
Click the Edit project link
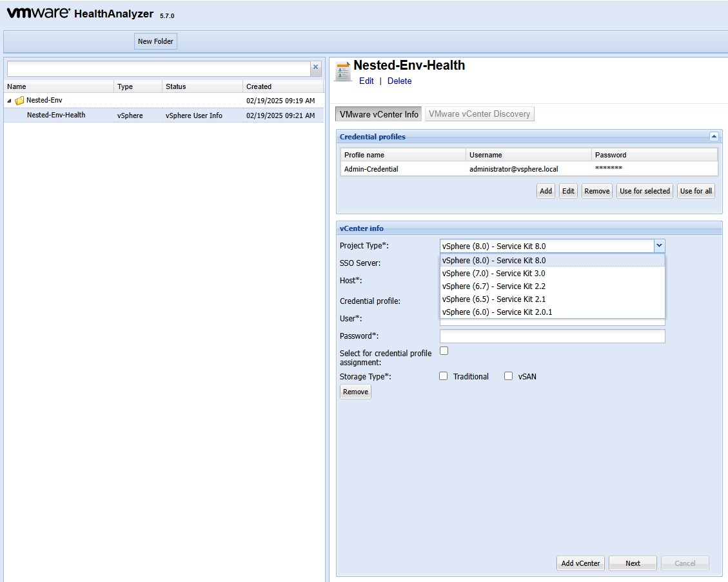point(366,81)
